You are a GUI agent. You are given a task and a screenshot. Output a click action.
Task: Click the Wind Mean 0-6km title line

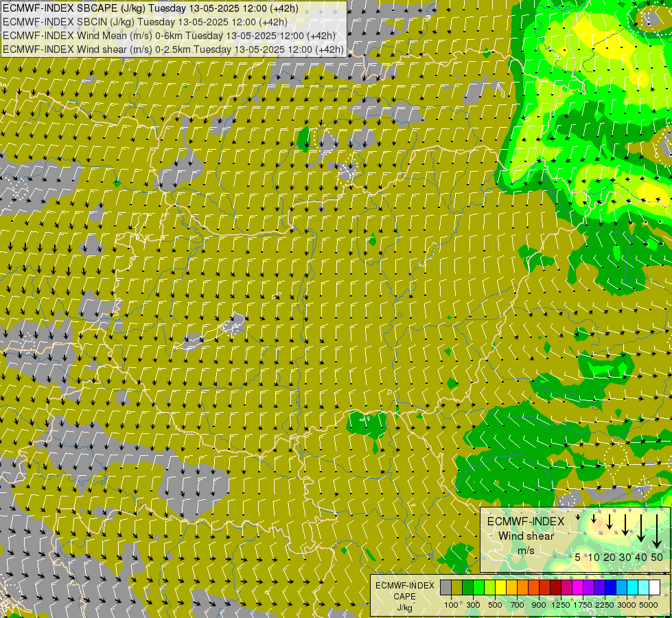[170, 36]
